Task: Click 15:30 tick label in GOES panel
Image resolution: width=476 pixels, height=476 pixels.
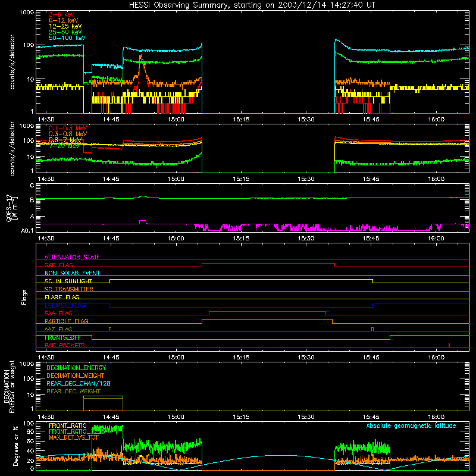Action: pos(306,239)
